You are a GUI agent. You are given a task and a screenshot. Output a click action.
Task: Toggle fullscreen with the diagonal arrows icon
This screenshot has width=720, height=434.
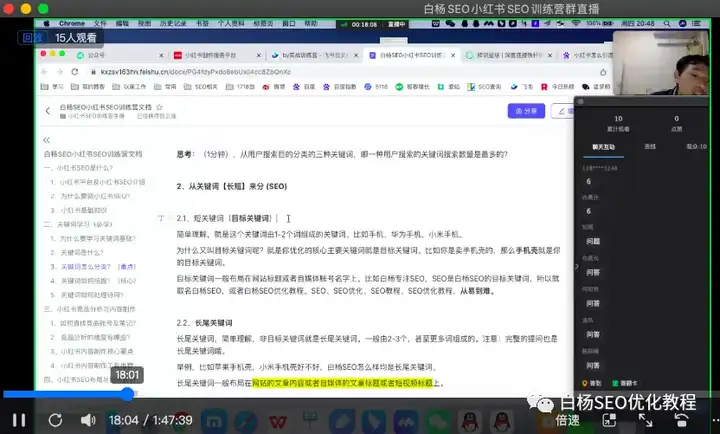(x=645, y=420)
